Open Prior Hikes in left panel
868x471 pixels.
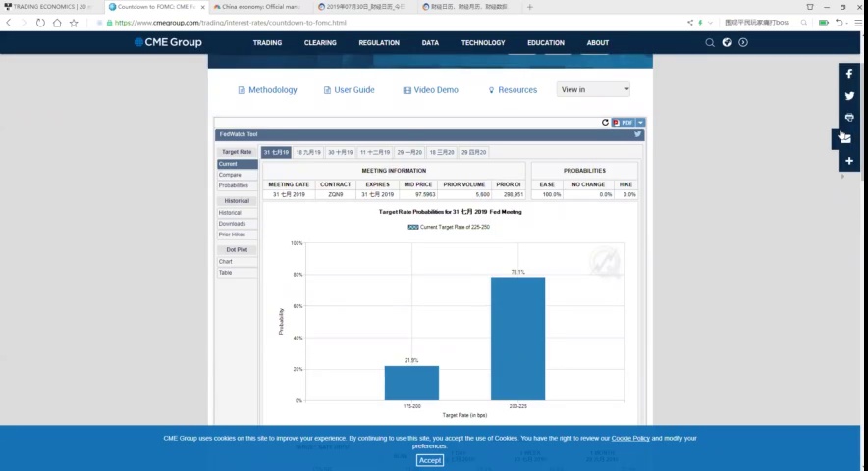[237, 235]
